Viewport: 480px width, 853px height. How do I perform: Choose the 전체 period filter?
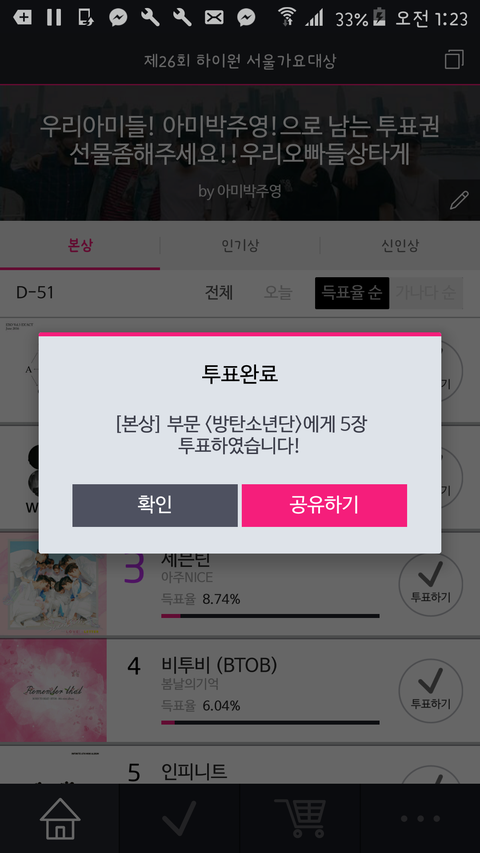tap(219, 293)
